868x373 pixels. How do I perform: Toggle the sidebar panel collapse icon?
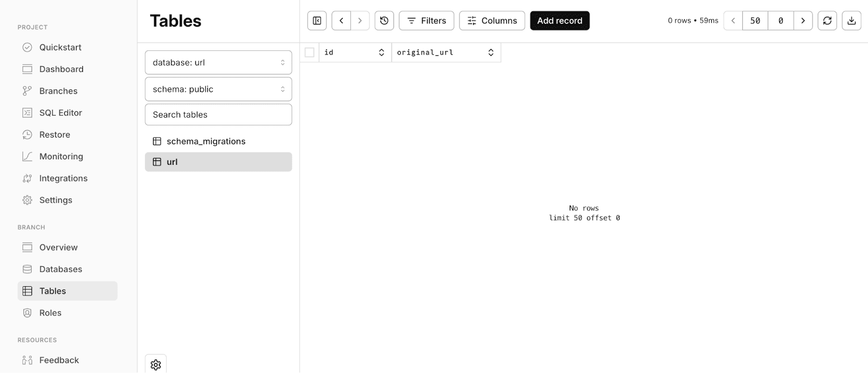(x=317, y=21)
